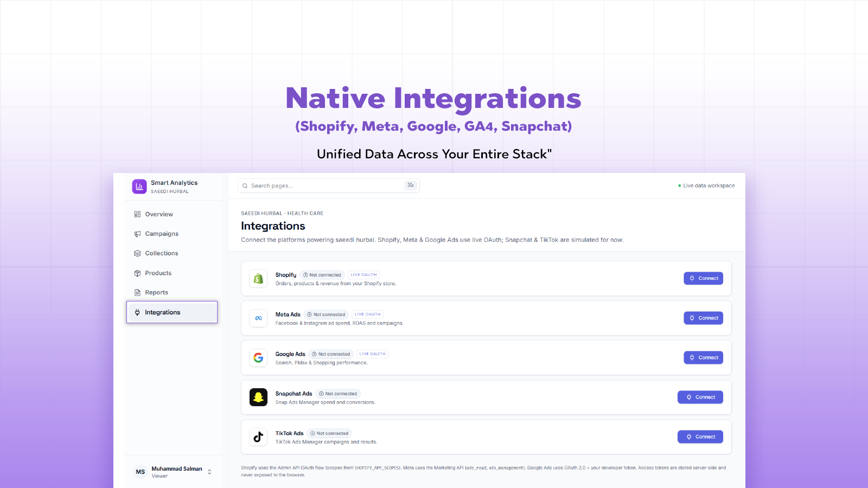Connect the Shopify integration
The image size is (868, 488).
click(703, 278)
